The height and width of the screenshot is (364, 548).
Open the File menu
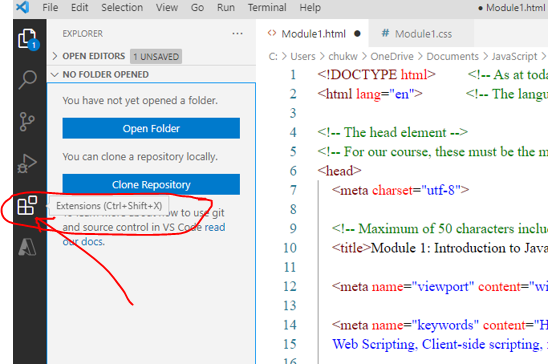(50, 7)
